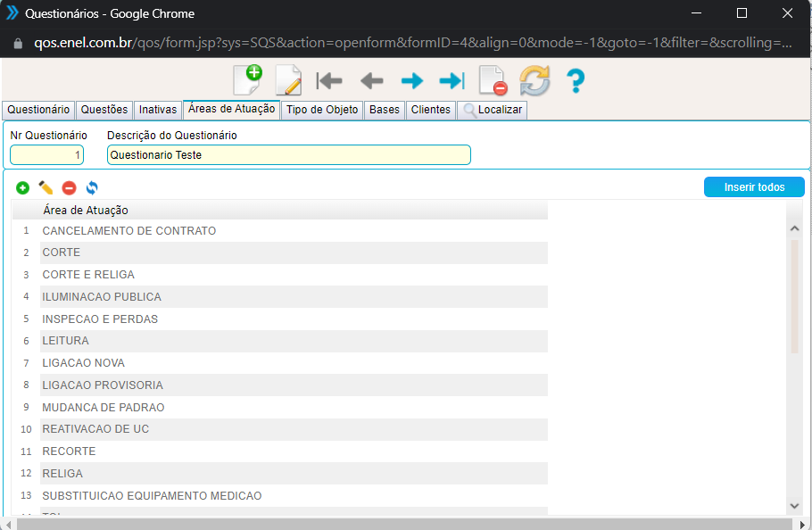Click the Área de Atuação column header
This screenshot has height=530, width=812.
(x=86, y=211)
